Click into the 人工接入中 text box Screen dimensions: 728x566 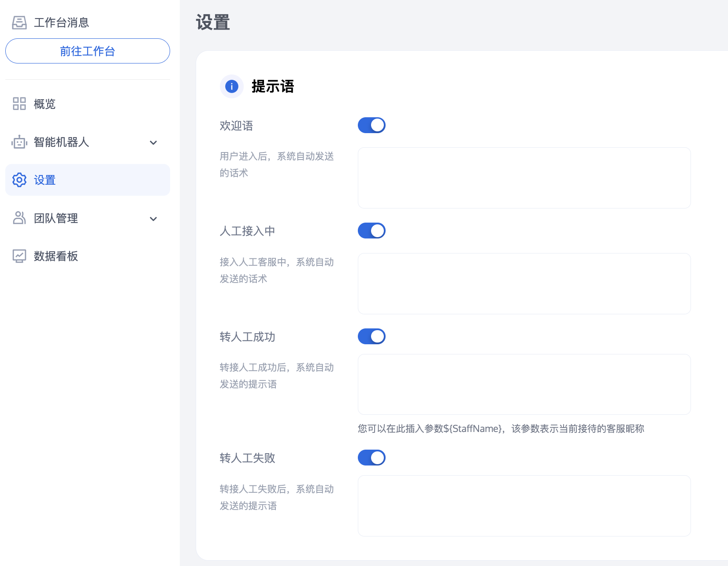524,283
